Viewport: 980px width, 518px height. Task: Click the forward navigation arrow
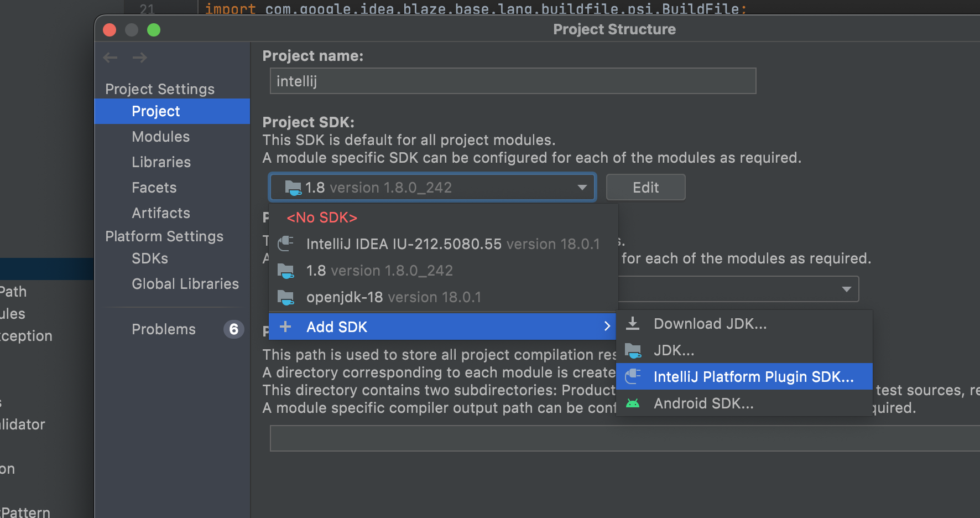(140, 58)
